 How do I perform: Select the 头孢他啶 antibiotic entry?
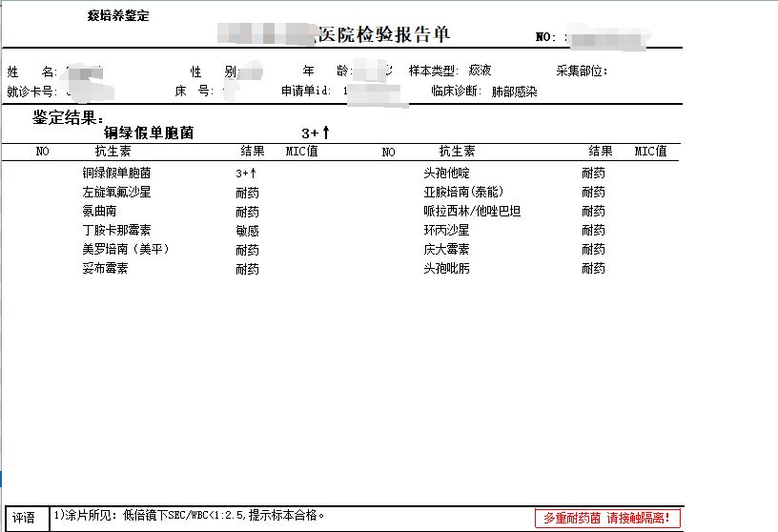(x=446, y=174)
